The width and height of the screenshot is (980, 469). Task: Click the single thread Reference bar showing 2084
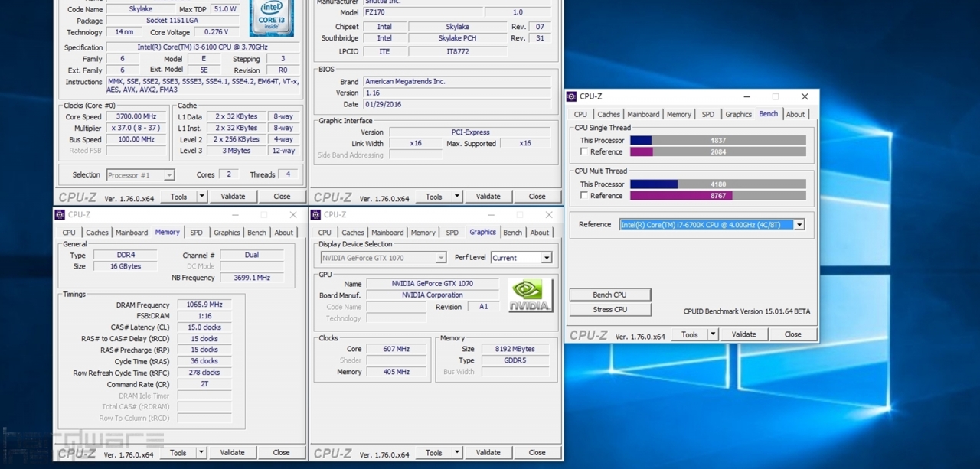718,152
